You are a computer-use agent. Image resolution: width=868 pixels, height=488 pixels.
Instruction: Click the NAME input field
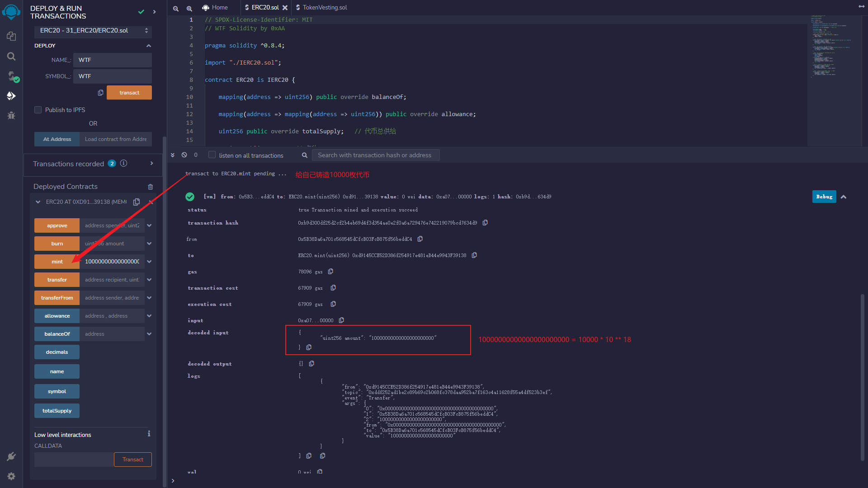[113, 60]
